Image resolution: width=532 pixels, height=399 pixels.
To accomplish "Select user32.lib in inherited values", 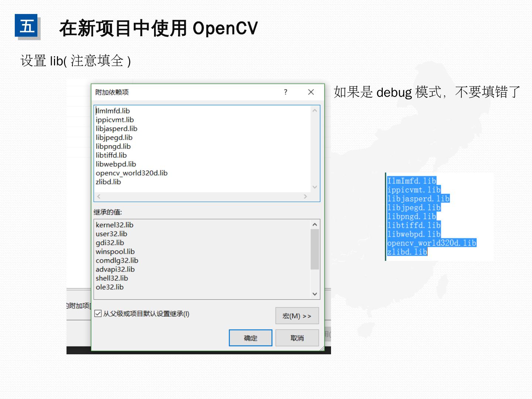I will pyautogui.click(x=111, y=234).
